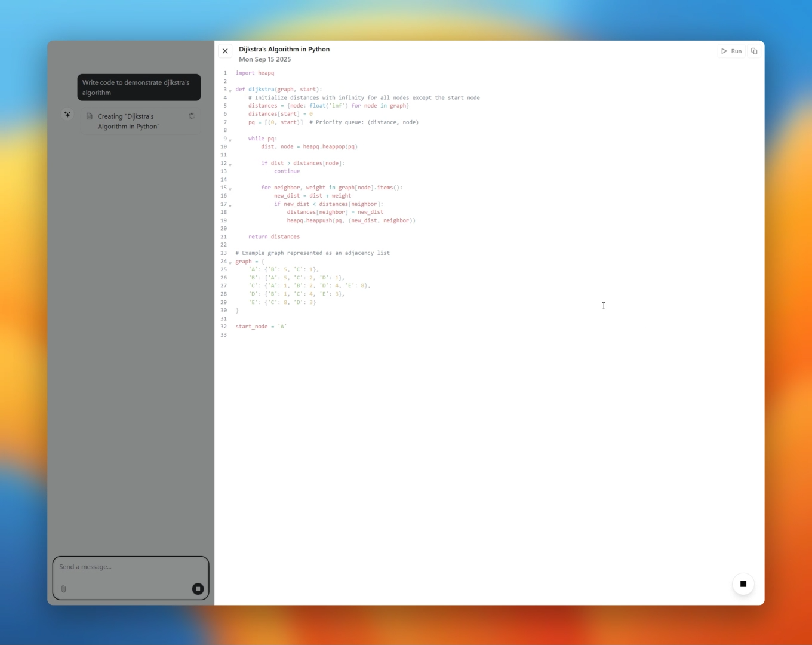
Task: Fold the if block at line 12
Action: pos(230,164)
